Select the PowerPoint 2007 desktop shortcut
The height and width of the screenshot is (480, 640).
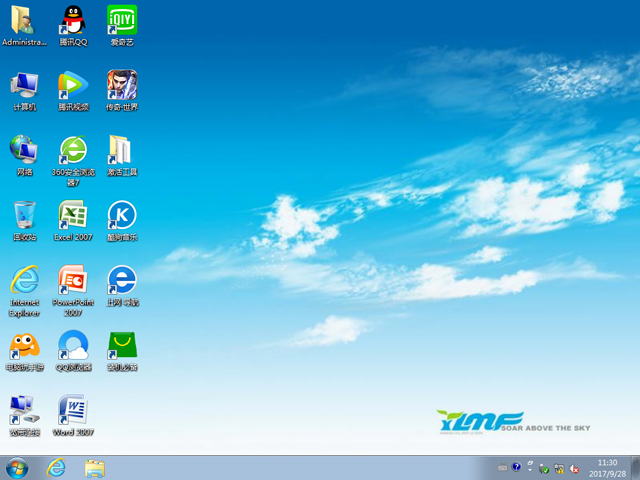[72, 281]
